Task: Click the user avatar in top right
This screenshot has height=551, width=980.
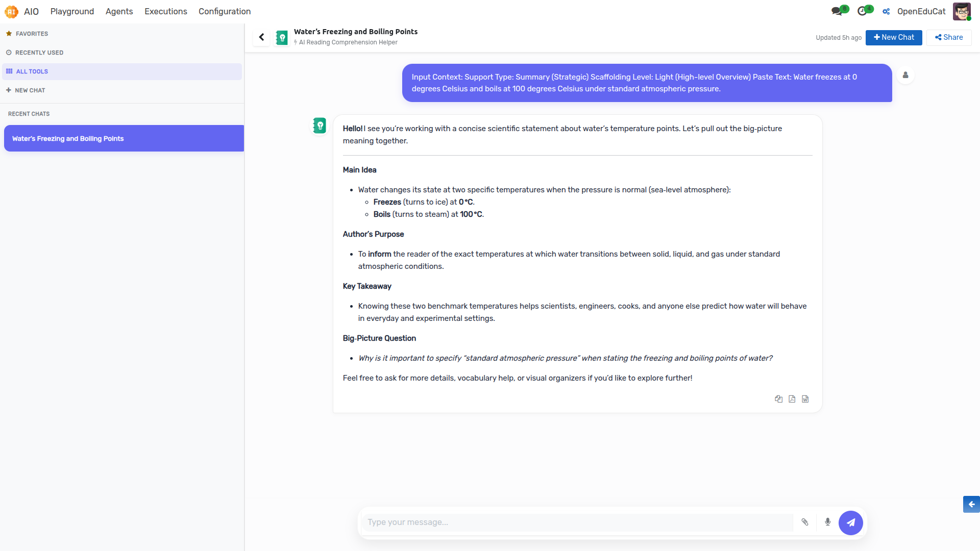Action: tap(962, 11)
